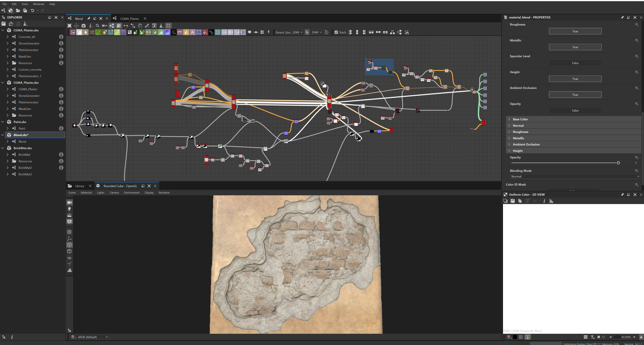
Task: Click the graph search magnifier icon
Action: tap(97, 26)
